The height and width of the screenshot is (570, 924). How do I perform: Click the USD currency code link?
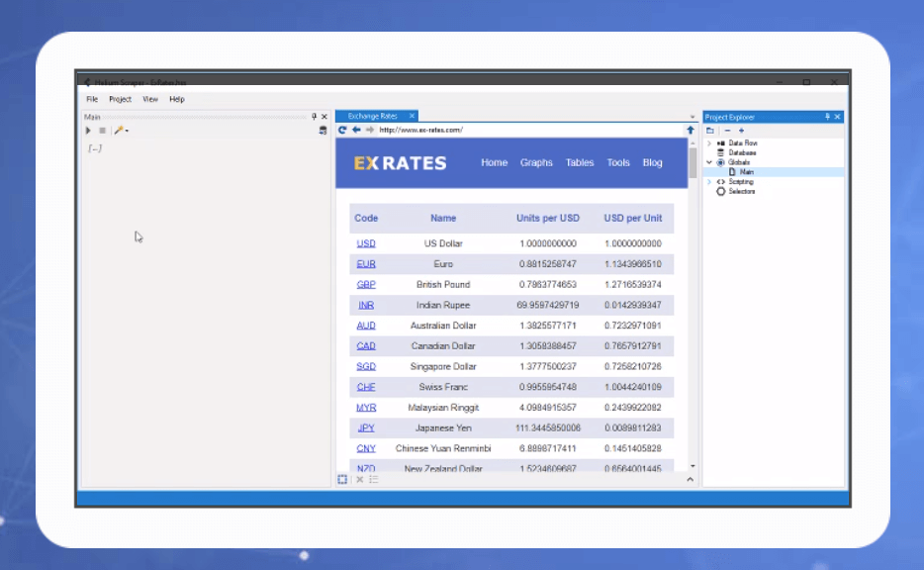point(366,243)
